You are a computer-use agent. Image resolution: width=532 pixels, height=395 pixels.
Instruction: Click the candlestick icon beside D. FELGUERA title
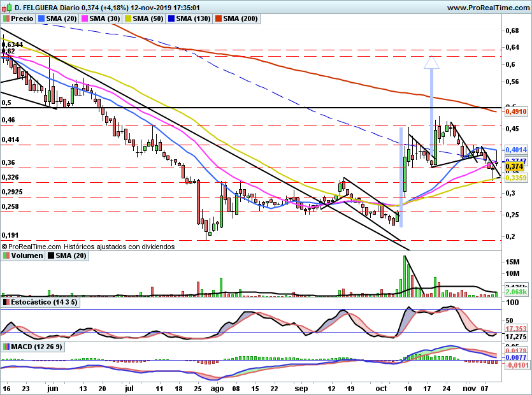[7, 7]
